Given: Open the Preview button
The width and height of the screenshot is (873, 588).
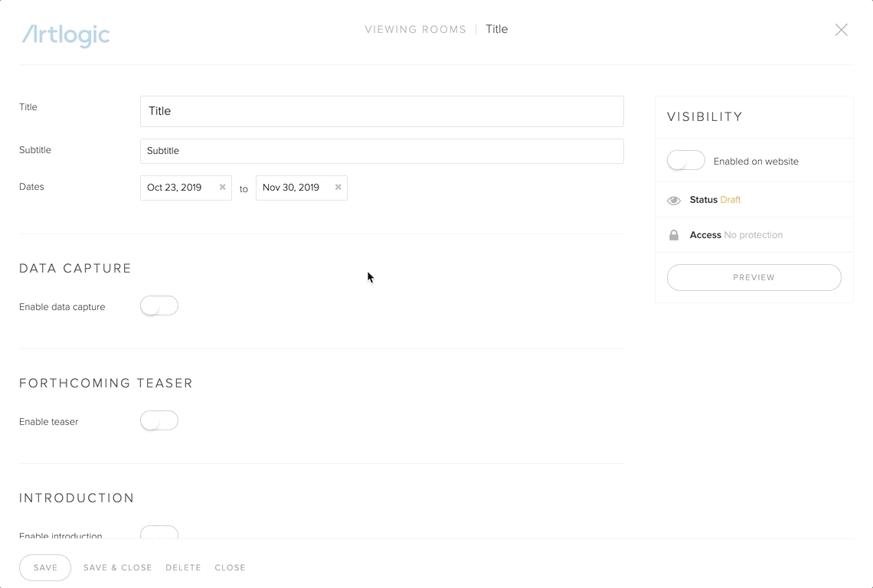Looking at the screenshot, I should coord(754,277).
